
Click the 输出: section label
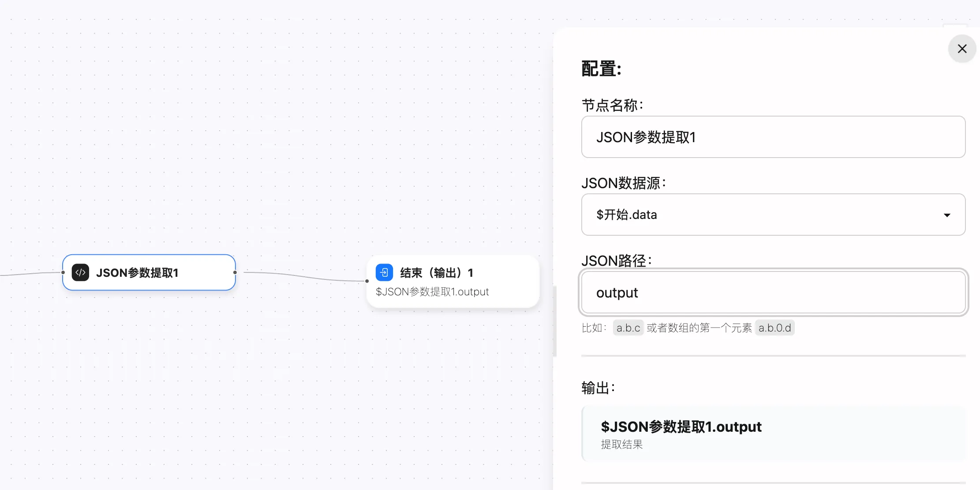coord(598,388)
